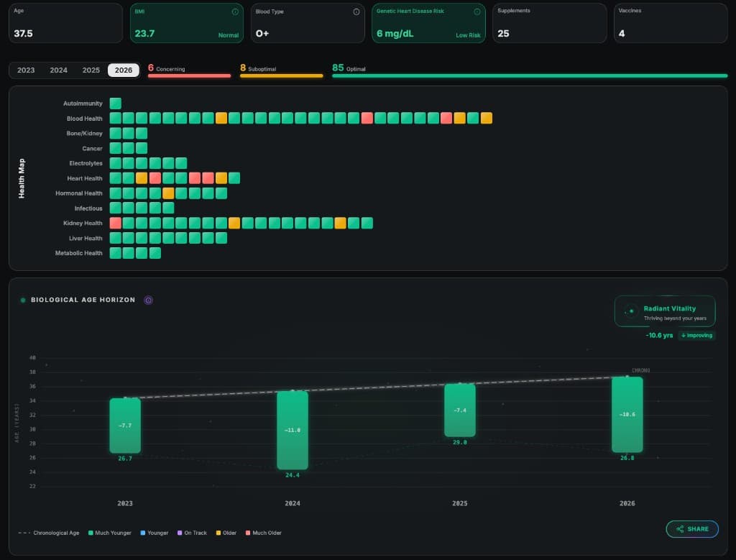Image resolution: width=736 pixels, height=560 pixels.
Task: Open the Supplements summary card
Action: pos(549,23)
